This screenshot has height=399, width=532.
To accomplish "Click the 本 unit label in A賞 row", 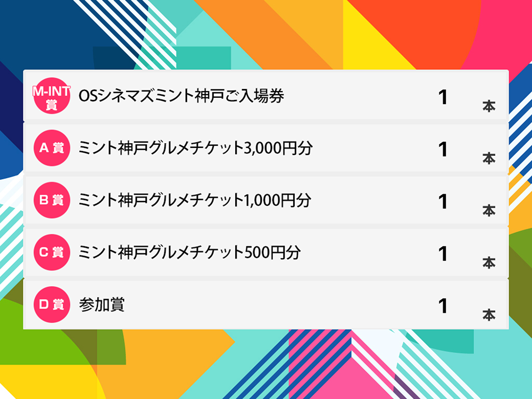I will [489, 159].
